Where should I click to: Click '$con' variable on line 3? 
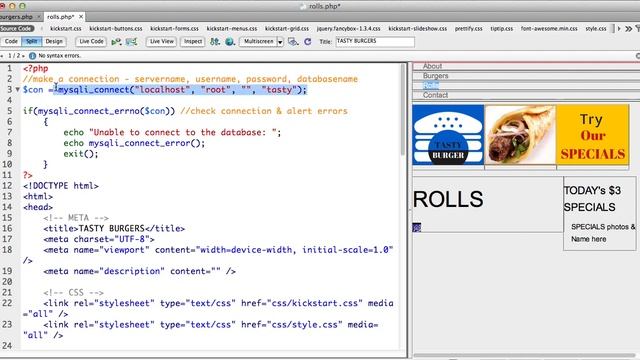[x=33, y=89]
